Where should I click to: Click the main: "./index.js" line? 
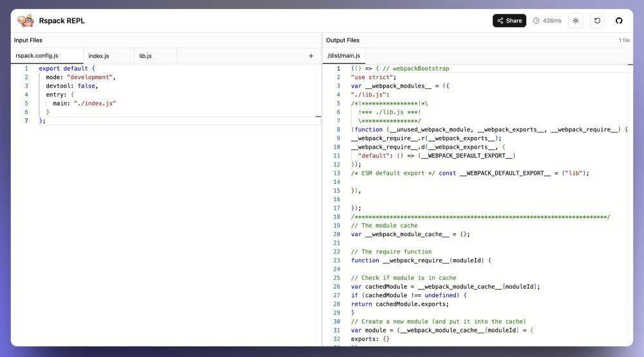[84, 104]
